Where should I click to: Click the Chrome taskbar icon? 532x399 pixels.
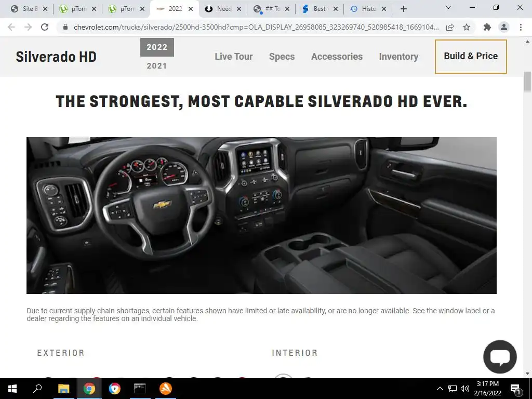[x=89, y=389]
